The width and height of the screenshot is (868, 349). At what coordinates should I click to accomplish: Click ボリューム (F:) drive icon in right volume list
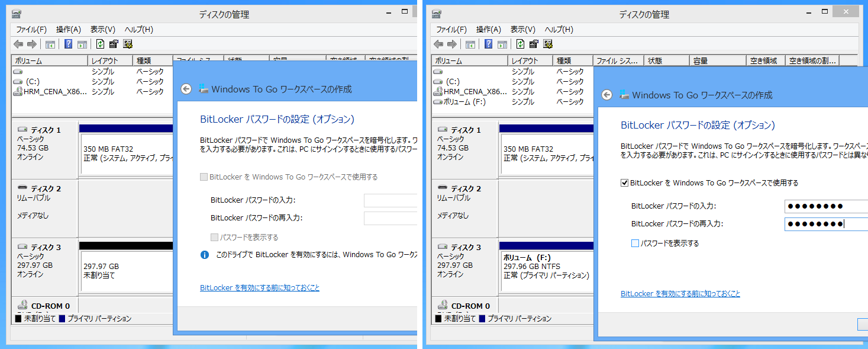tap(438, 102)
